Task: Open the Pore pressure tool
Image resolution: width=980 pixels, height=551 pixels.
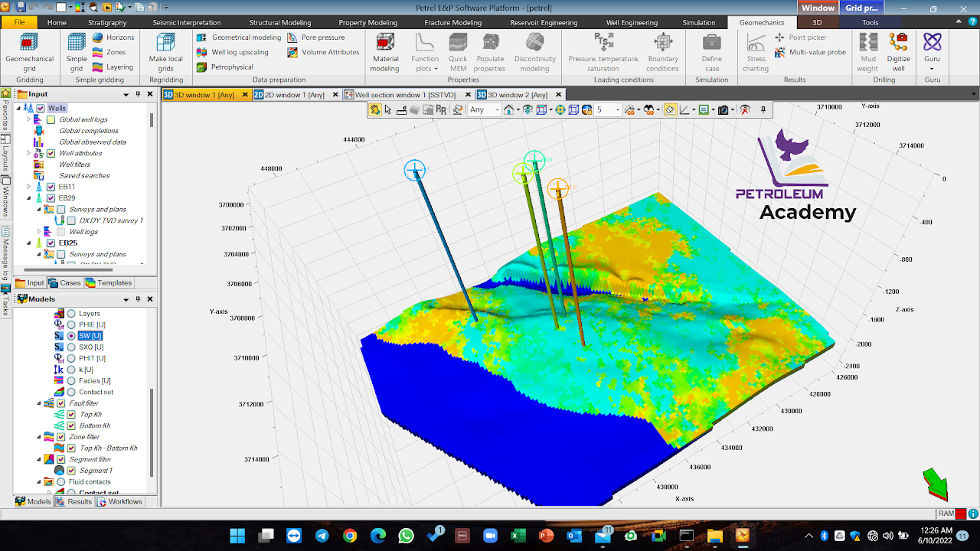Action: tap(316, 37)
